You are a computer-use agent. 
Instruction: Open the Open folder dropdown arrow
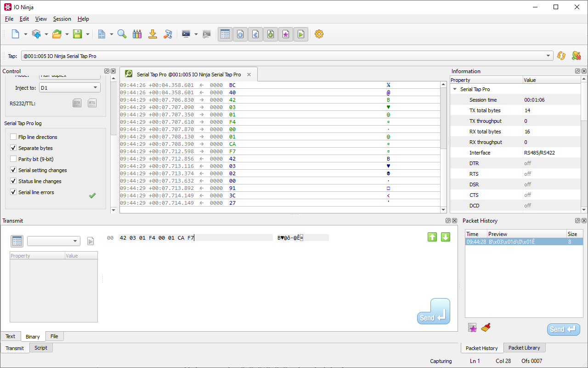coord(67,34)
